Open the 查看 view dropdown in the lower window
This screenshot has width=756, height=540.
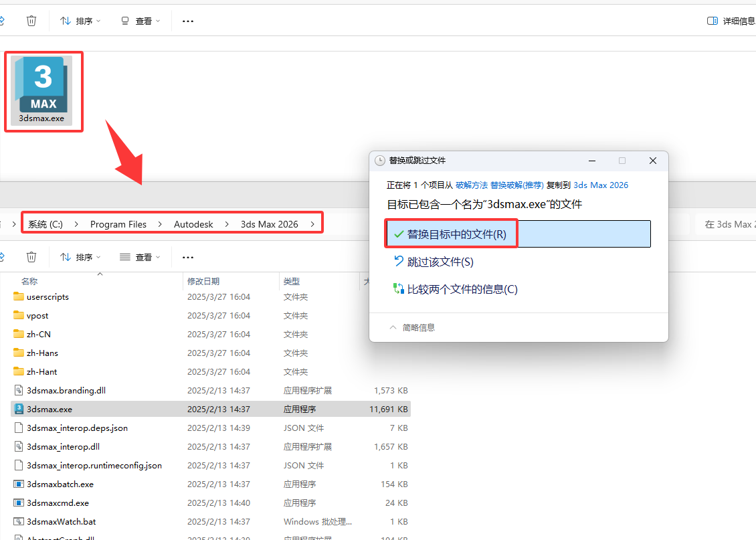140,257
